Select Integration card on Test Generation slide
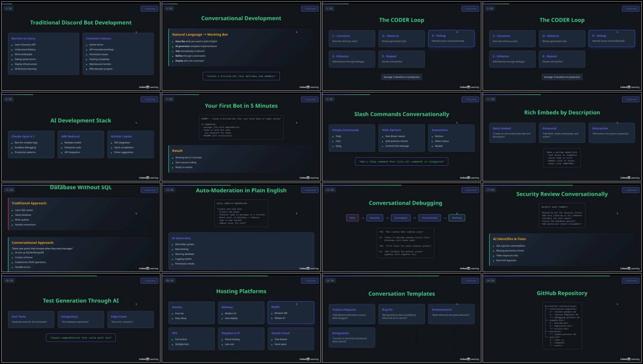Screen dimensions: 643x364 click(x=81, y=319)
